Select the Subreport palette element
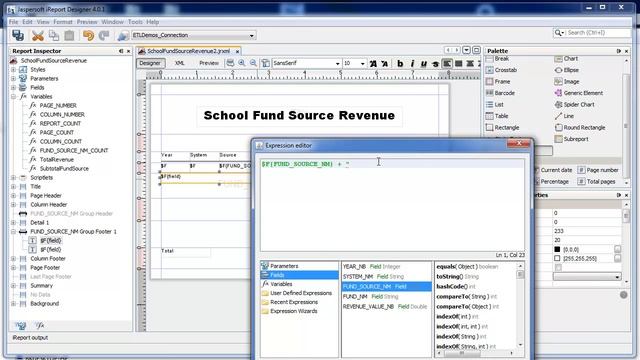The image size is (640, 360). [571, 139]
